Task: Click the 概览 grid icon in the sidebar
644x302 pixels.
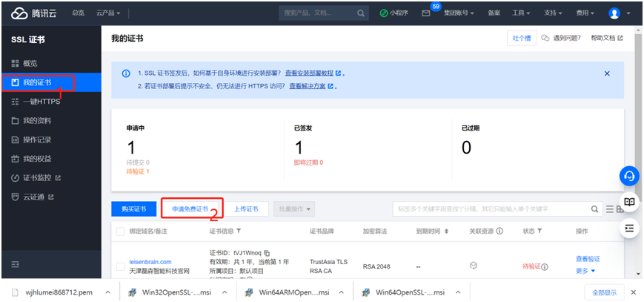Action: pos(16,63)
